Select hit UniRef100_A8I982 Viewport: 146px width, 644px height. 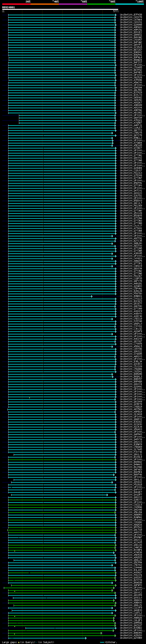(131, 112)
